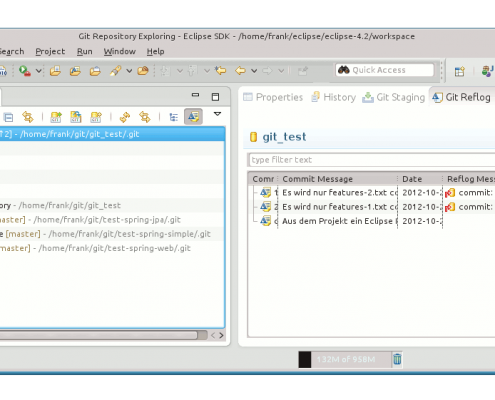The height and width of the screenshot is (400, 495).
Task: Click the Commit Message column header
Action: [x=338, y=179]
